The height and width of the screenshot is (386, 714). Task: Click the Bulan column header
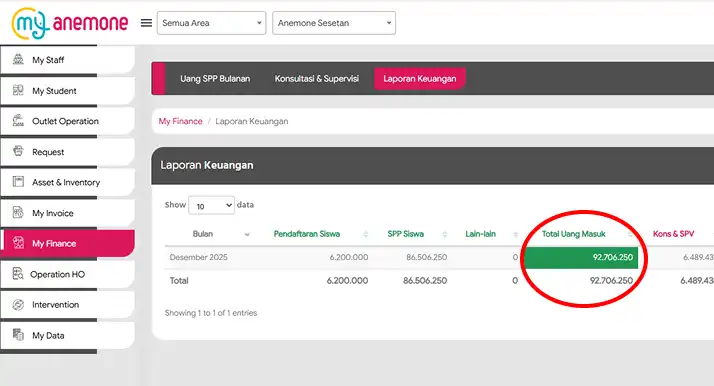click(x=203, y=234)
